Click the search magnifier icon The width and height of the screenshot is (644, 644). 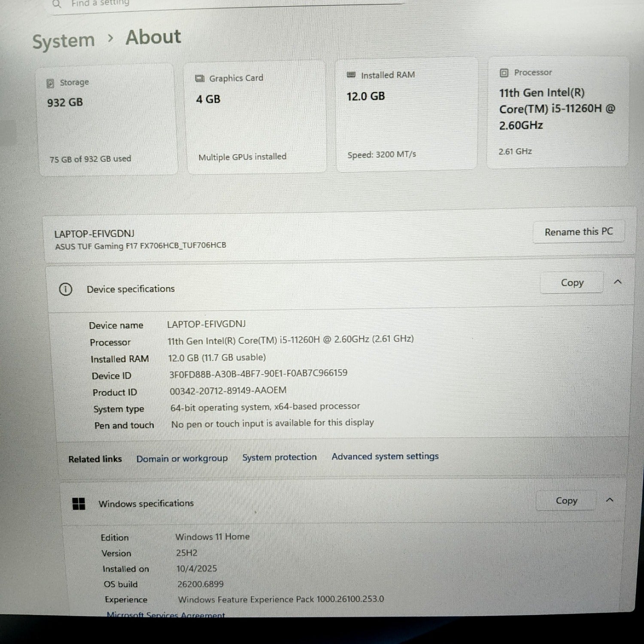click(x=56, y=4)
